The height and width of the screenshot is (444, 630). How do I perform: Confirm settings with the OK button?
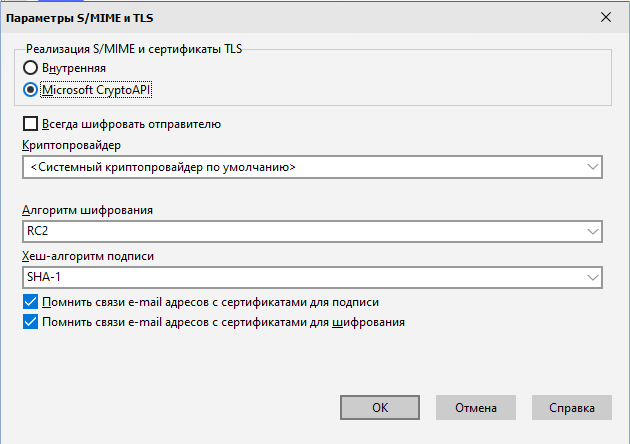[x=379, y=407]
